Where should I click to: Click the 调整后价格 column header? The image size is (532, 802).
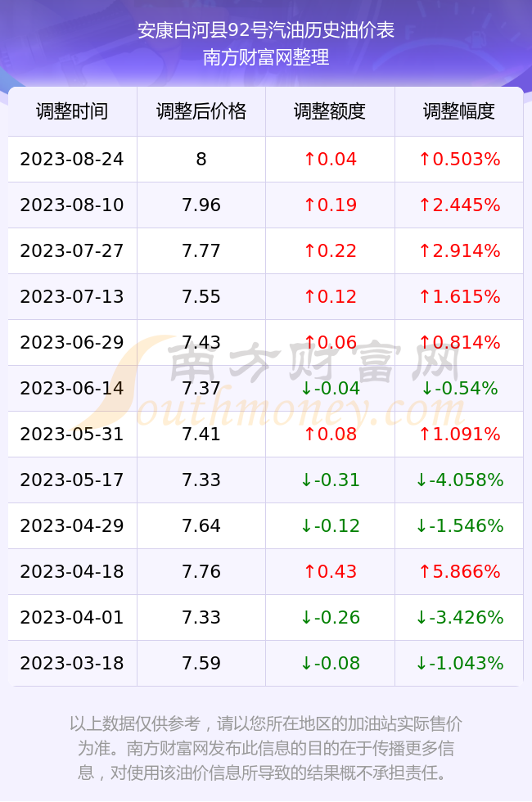(201, 111)
